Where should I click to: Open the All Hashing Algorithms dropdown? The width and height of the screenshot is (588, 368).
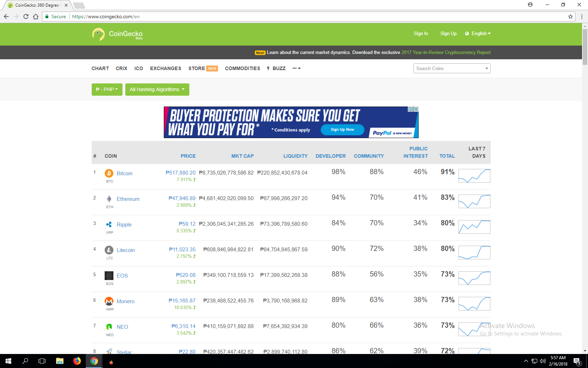pos(157,89)
